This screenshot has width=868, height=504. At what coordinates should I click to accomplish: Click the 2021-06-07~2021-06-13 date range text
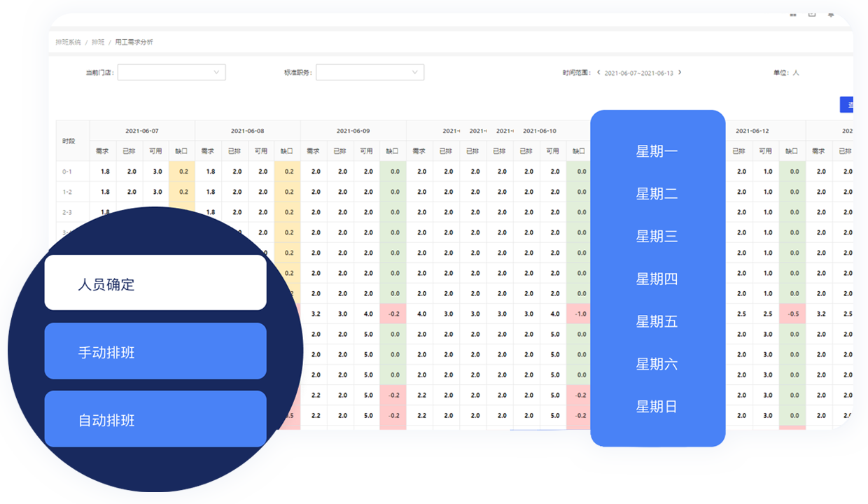point(638,73)
